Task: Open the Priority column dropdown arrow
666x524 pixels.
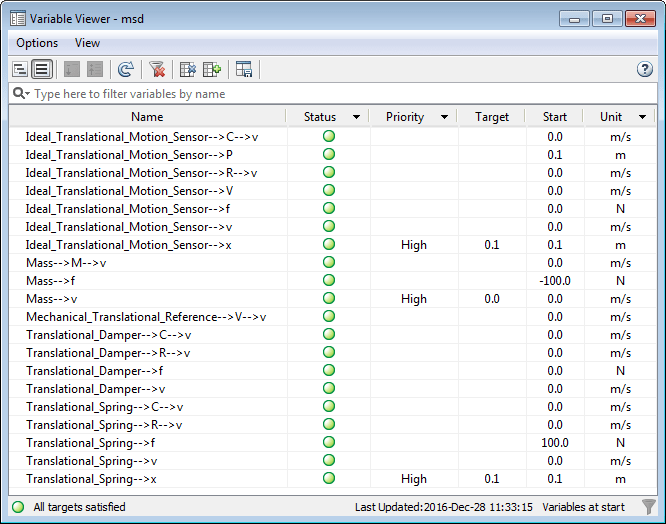Action: tap(443, 117)
